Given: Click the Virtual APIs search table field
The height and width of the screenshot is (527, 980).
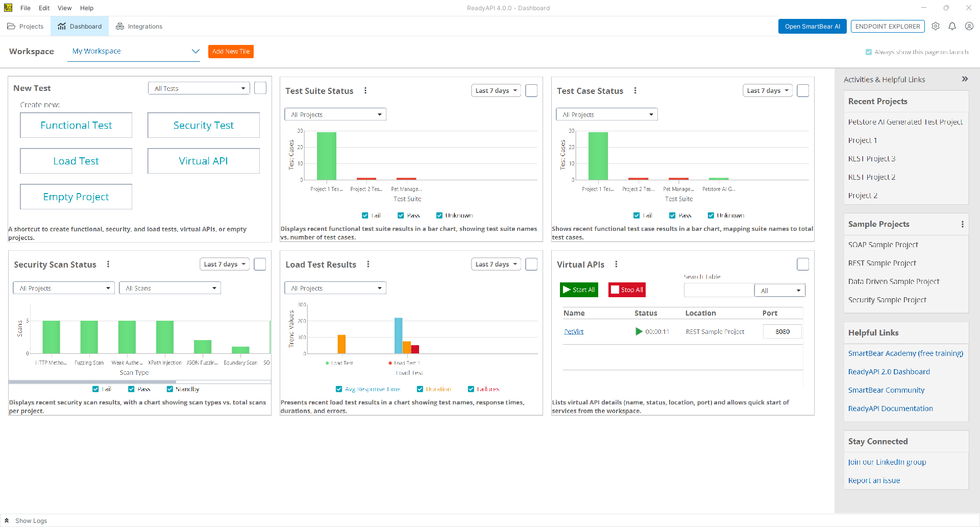Looking at the screenshot, I should pyautogui.click(x=719, y=291).
